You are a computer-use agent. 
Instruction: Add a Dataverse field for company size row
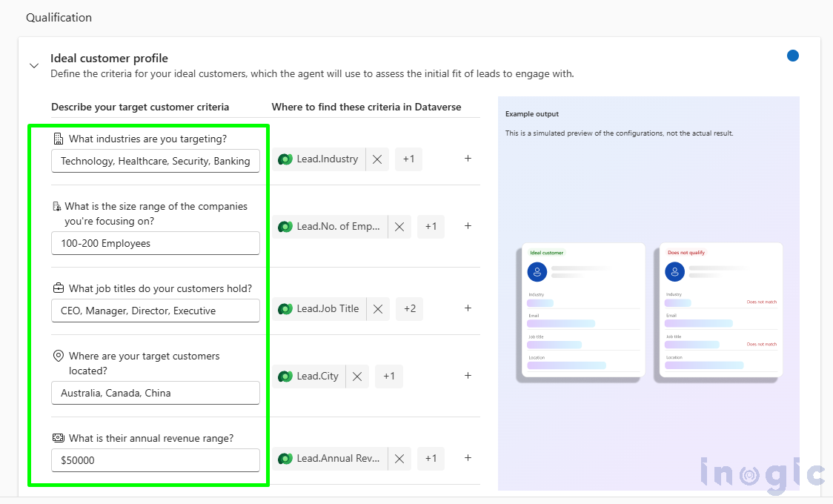(x=468, y=226)
